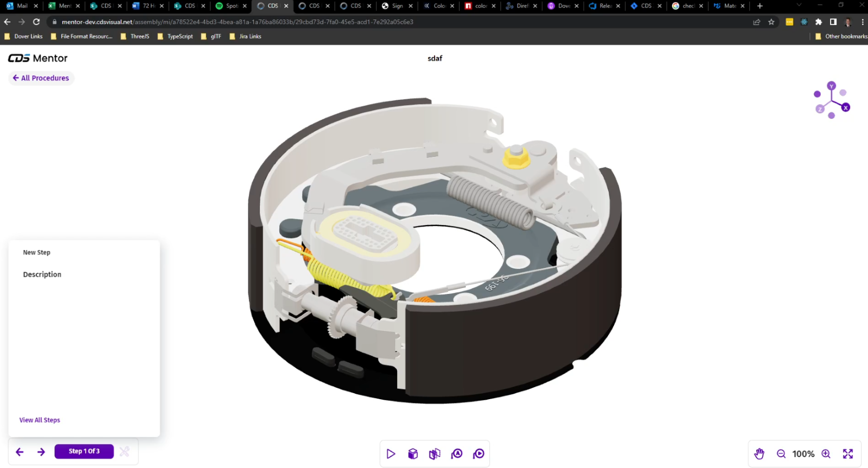Open the Step 1 of 3 selector
Image resolution: width=868 pixels, height=468 pixels.
coord(84,451)
